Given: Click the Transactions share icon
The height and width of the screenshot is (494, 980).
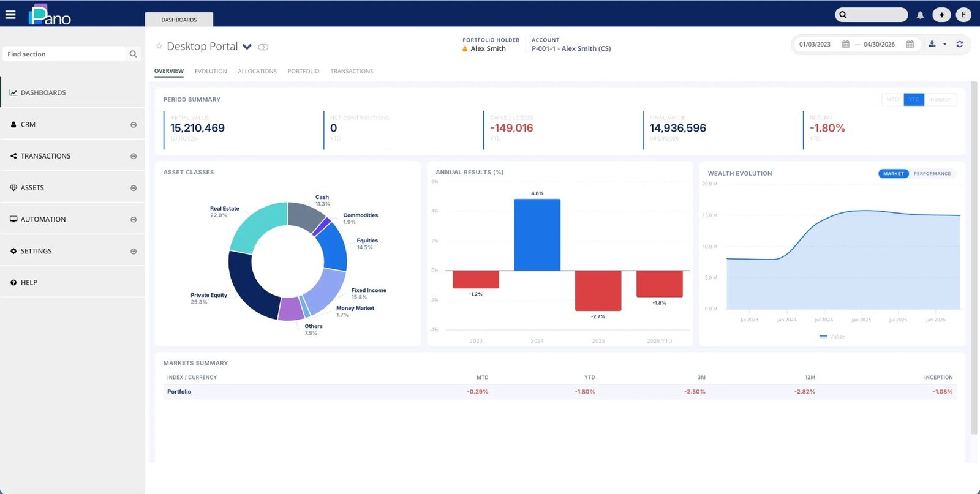Looking at the screenshot, I should point(13,156).
